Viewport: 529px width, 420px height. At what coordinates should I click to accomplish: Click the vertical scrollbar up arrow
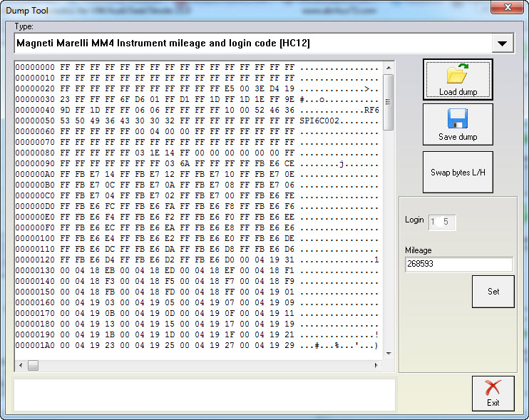tap(389, 68)
